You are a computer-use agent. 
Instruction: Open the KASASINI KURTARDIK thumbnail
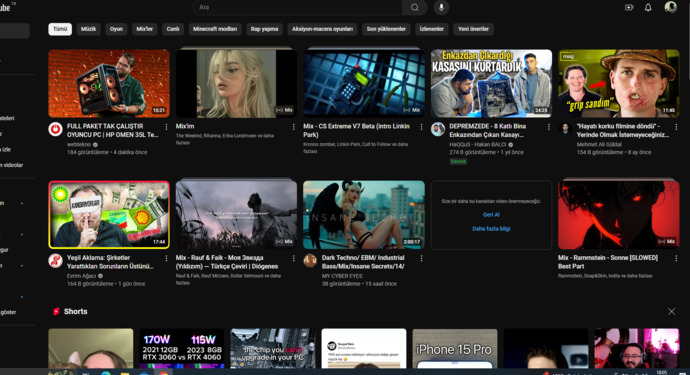click(491, 83)
